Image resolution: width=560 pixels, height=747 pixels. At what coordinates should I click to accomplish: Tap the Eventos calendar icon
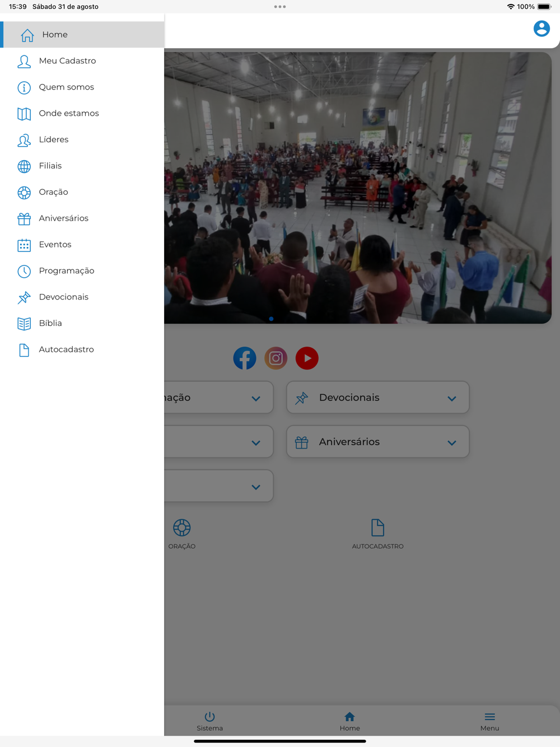(x=24, y=245)
